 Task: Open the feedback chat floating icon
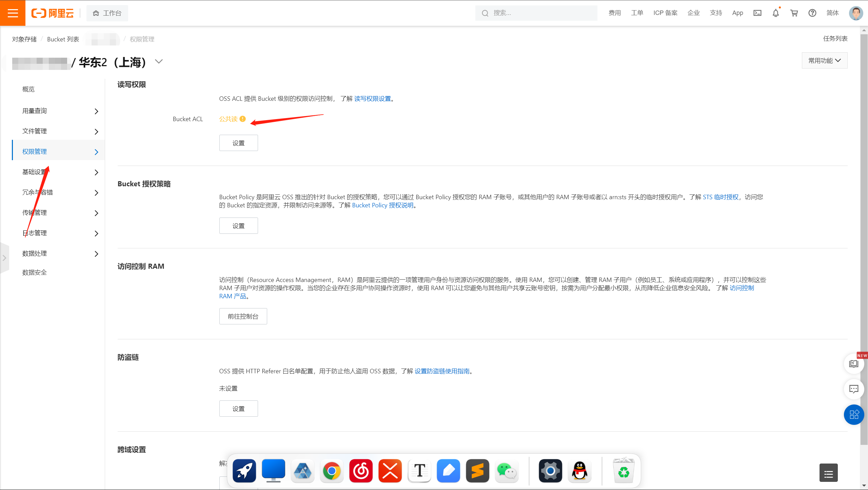click(x=854, y=389)
